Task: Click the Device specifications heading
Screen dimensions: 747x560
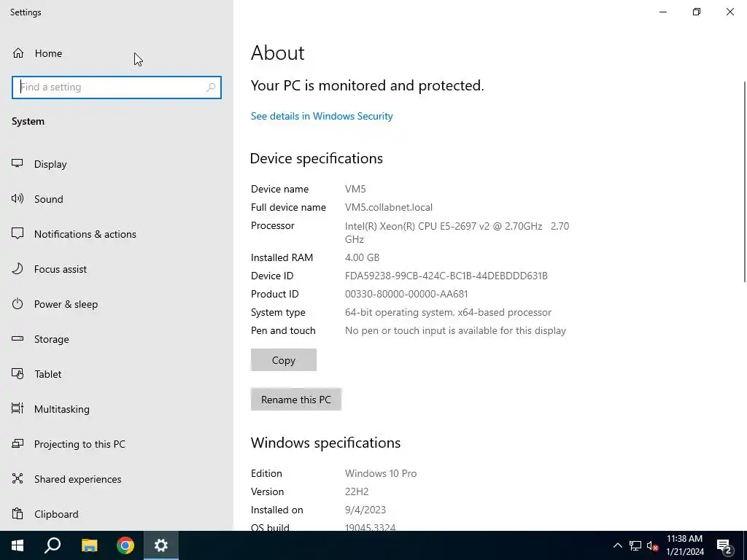Action: pos(317,158)
